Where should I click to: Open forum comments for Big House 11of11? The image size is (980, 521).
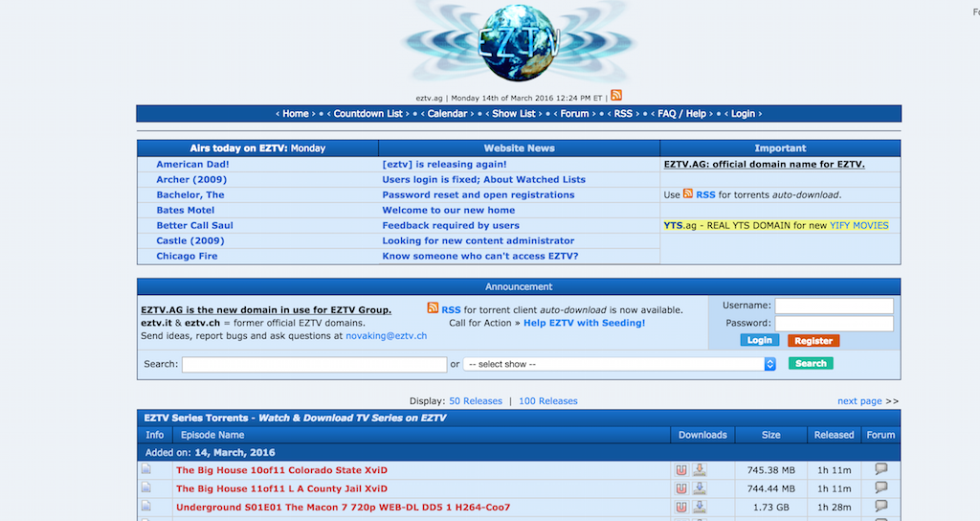(881, 487)
